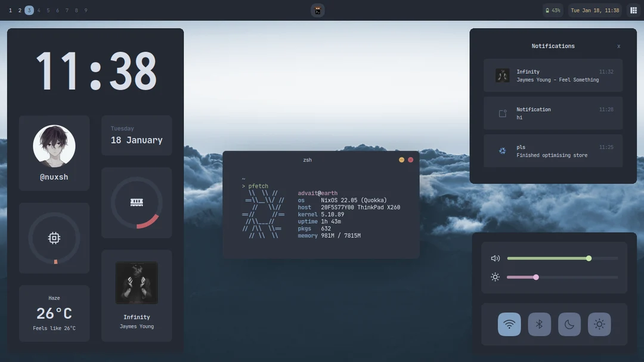
Task: Toggle Bluetooth in the quick settings panel
Action: point(539,324)
